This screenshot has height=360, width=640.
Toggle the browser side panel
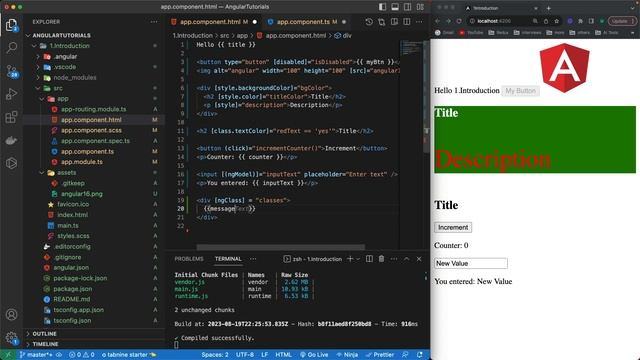click(x=591, y=21)
